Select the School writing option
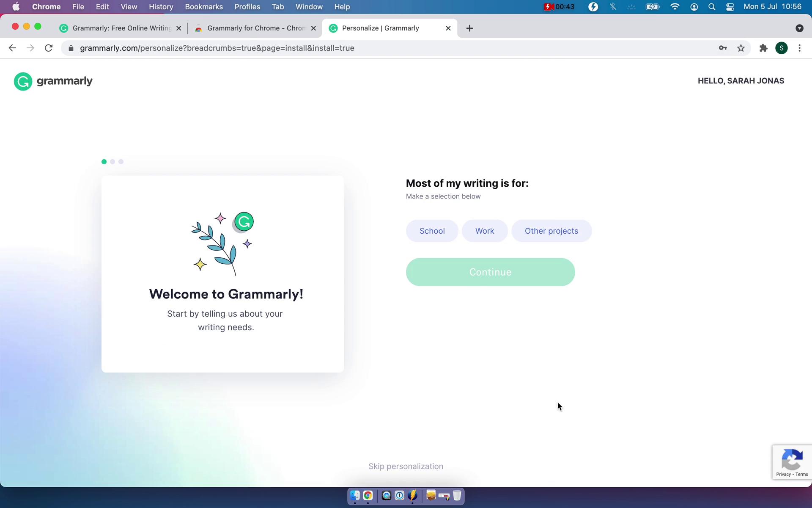The width and height of the screenshot is (812, 508). coord(432,231)
